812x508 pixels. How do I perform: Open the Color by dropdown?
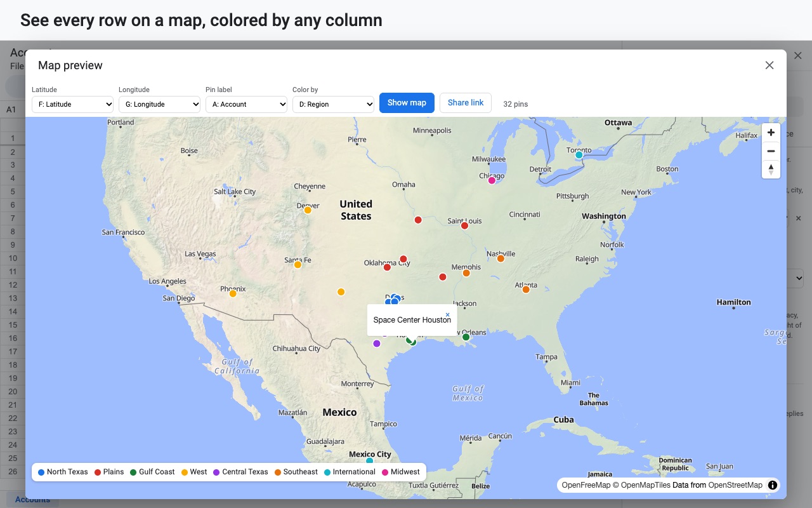pos(333,104)
